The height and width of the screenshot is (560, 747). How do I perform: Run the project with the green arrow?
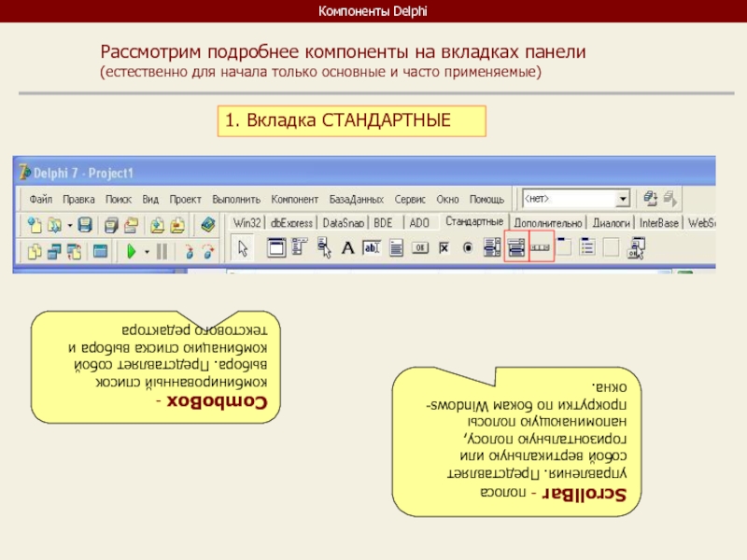pyautogui.click(x=132, y=251)
